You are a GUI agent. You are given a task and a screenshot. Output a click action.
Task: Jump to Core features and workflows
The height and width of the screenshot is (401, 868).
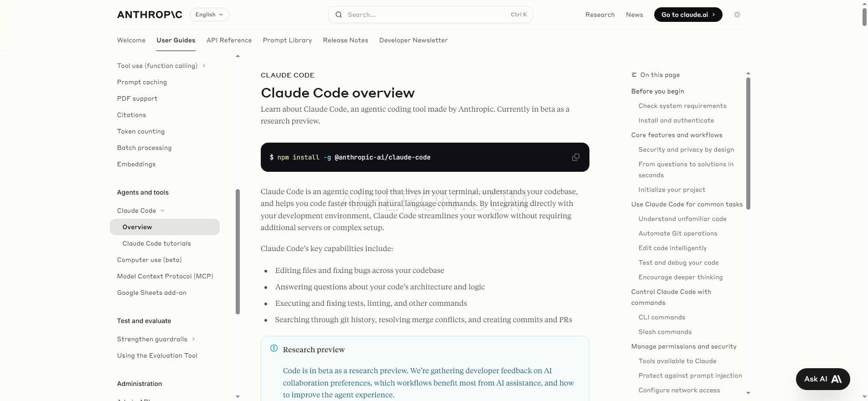pyautogui.click(x=677, y=135)
